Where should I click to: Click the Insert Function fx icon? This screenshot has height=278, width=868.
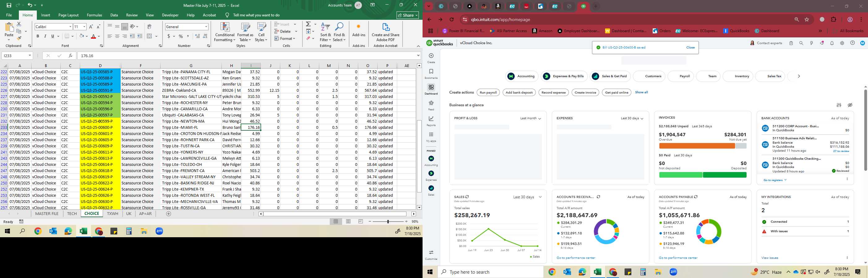71,56
